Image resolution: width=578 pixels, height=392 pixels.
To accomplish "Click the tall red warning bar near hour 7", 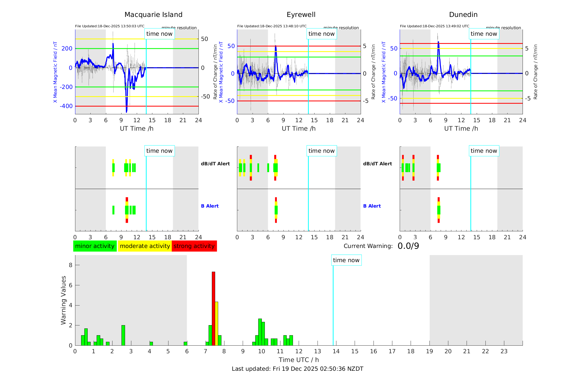I will coord(214,308).
